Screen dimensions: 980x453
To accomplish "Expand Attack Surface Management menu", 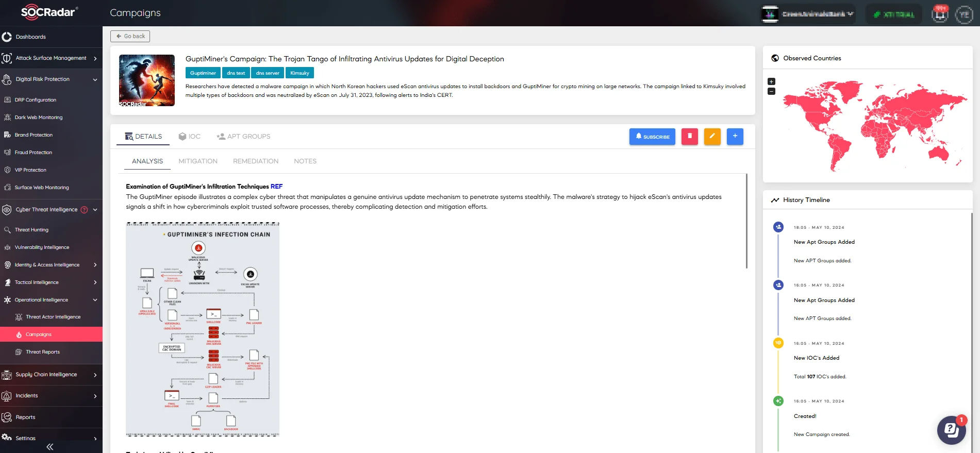I will point(51,58).
